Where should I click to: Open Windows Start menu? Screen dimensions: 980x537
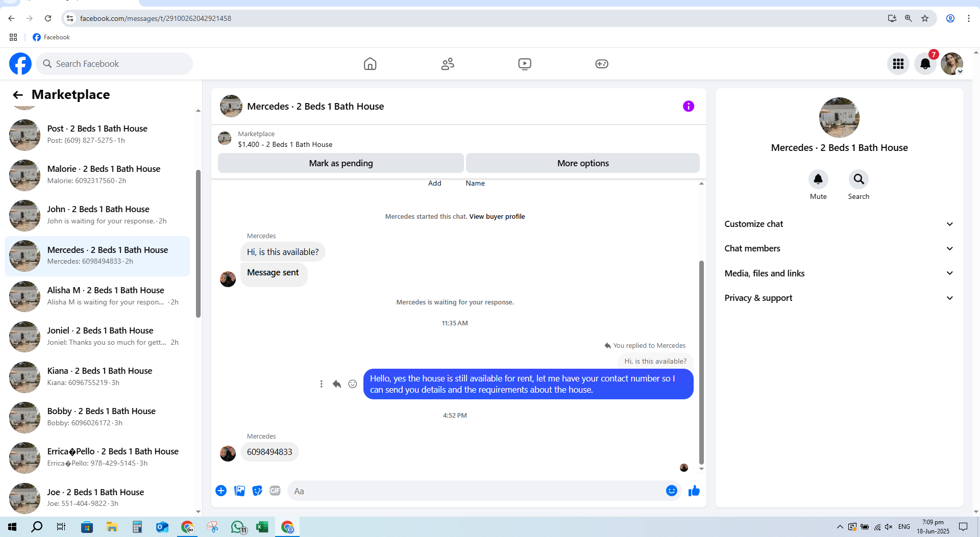(12, 527)
